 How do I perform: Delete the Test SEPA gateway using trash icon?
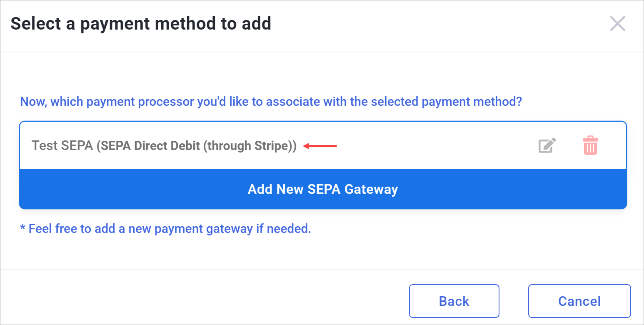(590, 145)
